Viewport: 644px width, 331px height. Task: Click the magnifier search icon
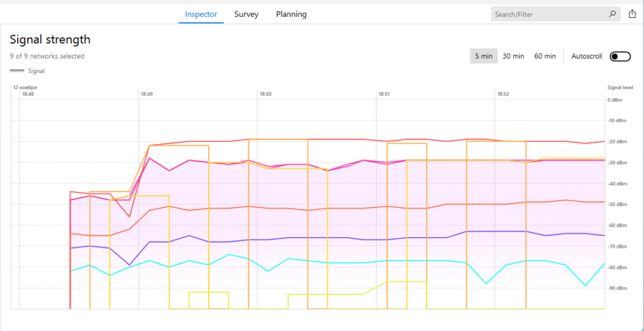[612, 14]
